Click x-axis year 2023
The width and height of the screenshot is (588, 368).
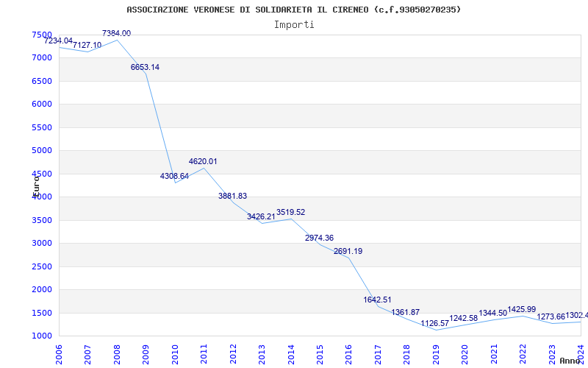coord(552,354)
